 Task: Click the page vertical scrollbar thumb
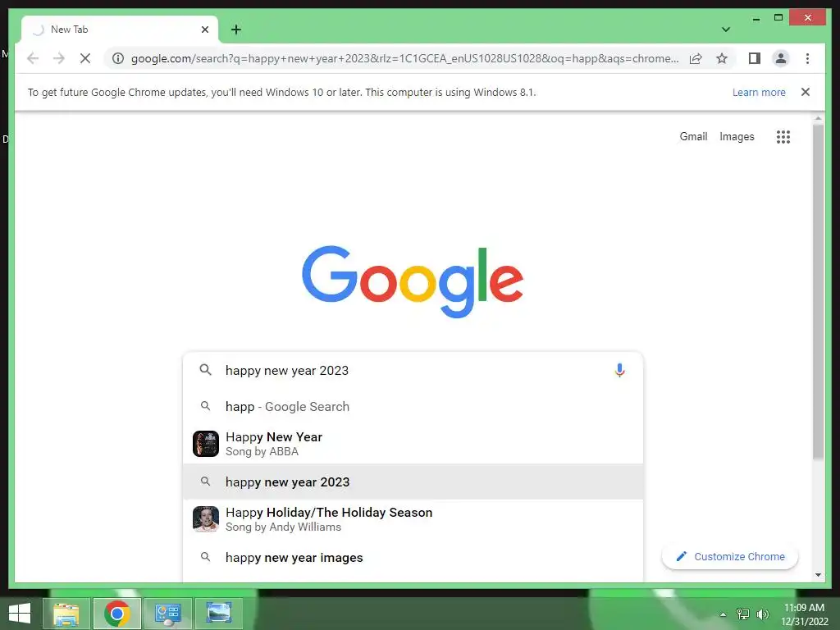click(x=818, y=292)
